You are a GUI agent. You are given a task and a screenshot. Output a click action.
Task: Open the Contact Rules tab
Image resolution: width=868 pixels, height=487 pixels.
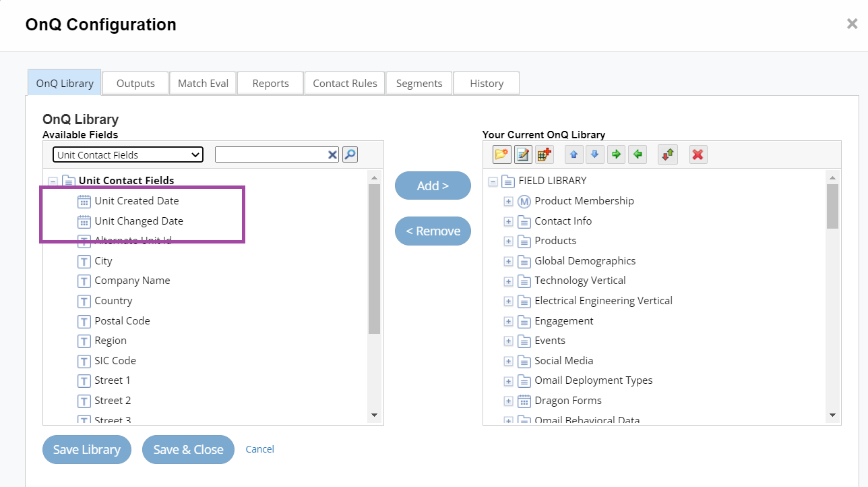pyautogui.click(x=344, y=84)
